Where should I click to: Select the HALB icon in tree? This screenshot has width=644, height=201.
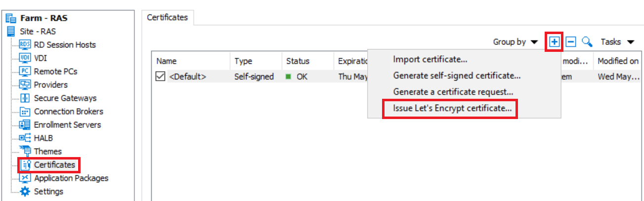tap(25, 138)
